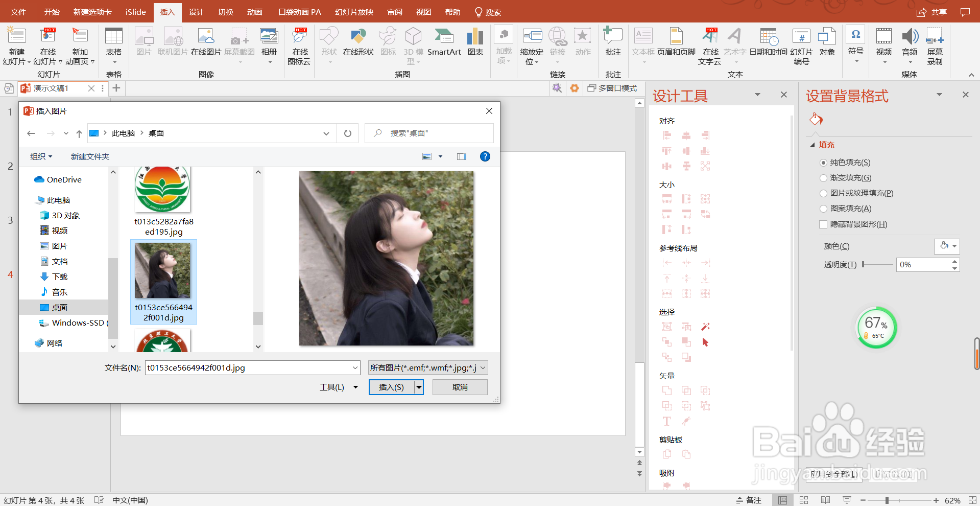Open the file type filter dropdown
Screen dimensions: 980x506
(427, 368)
